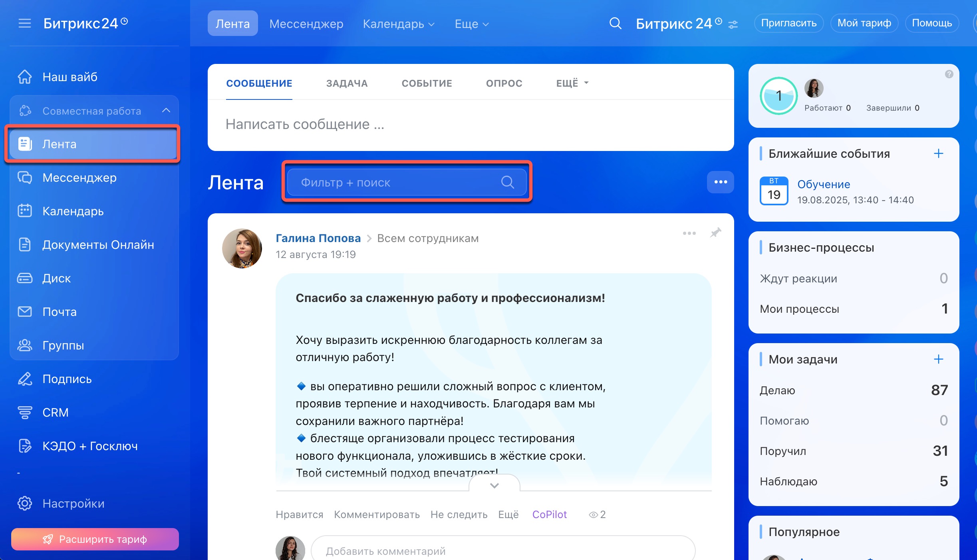Expand the post with the down chevron
Image resolution: width=977 pixels, height=560 pixels.
(494, 485)
